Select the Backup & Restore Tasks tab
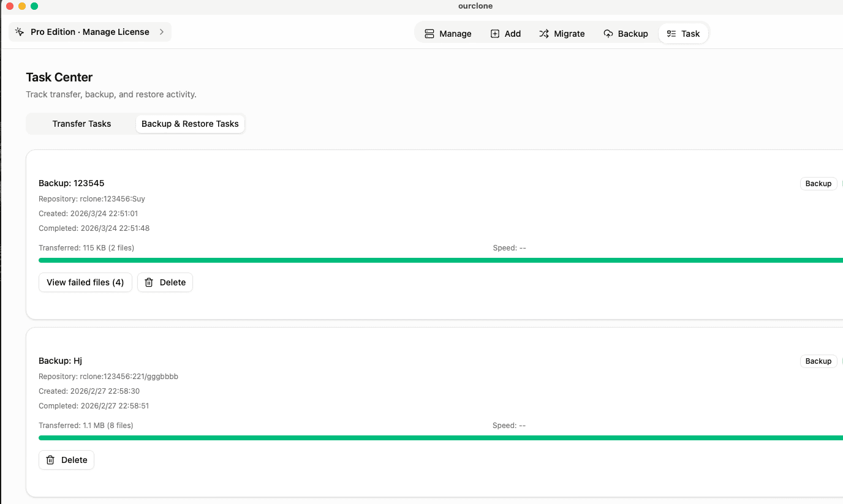 coord(190,124)
